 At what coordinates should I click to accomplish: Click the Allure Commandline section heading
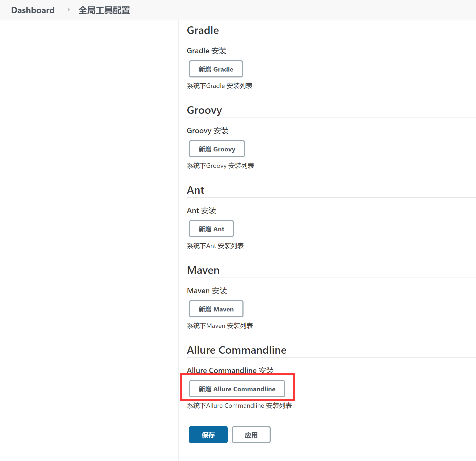point(237,350)
